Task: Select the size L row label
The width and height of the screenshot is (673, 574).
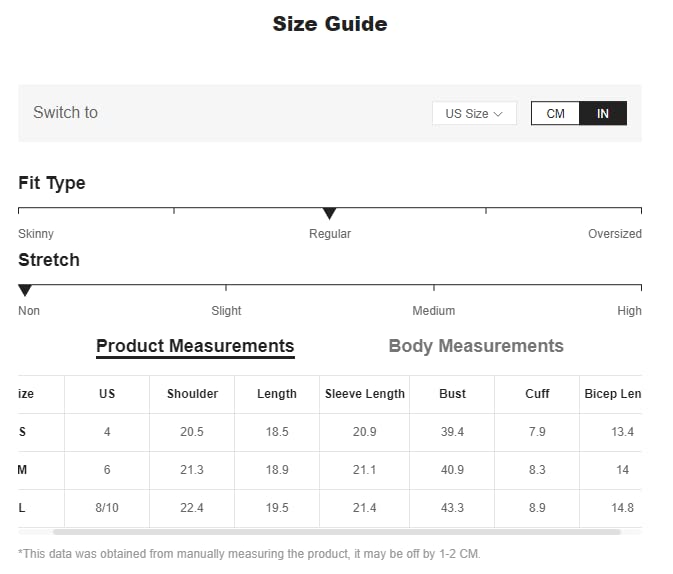Action: pyautogui.click(x=22, y=508)
